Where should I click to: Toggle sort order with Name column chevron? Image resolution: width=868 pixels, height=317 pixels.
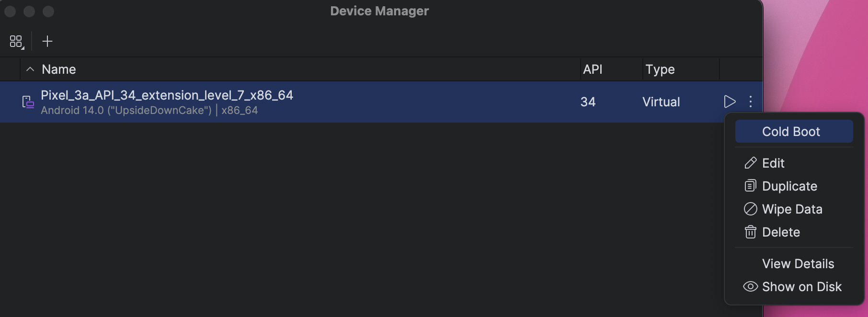30,69
